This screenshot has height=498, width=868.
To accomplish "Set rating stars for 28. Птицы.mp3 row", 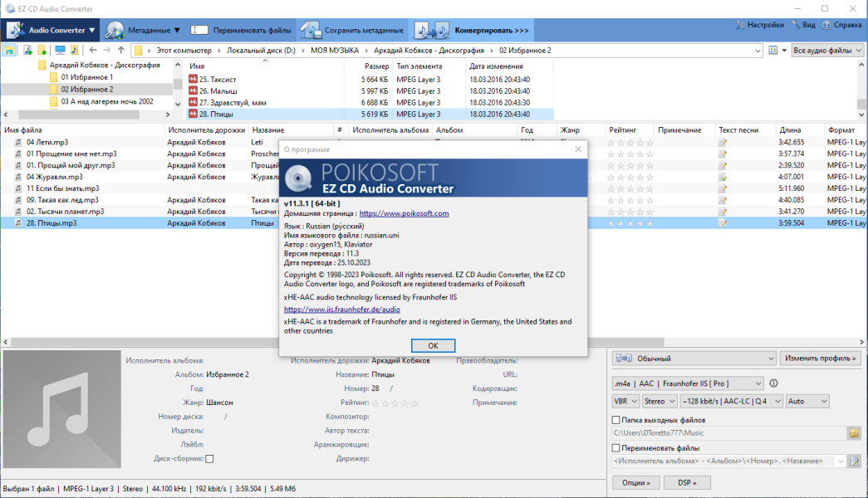I will [630, 223].
